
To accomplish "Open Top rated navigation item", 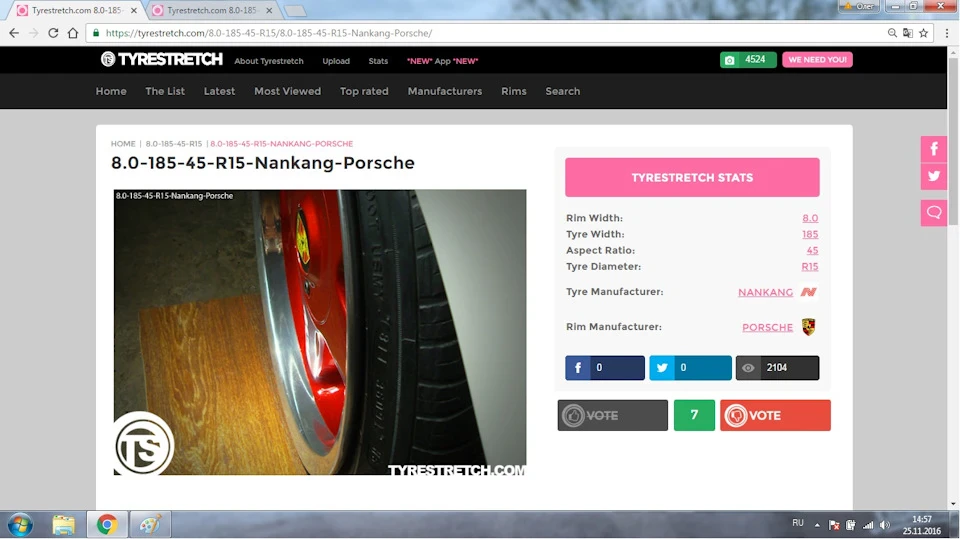I will tap(364, 91).
